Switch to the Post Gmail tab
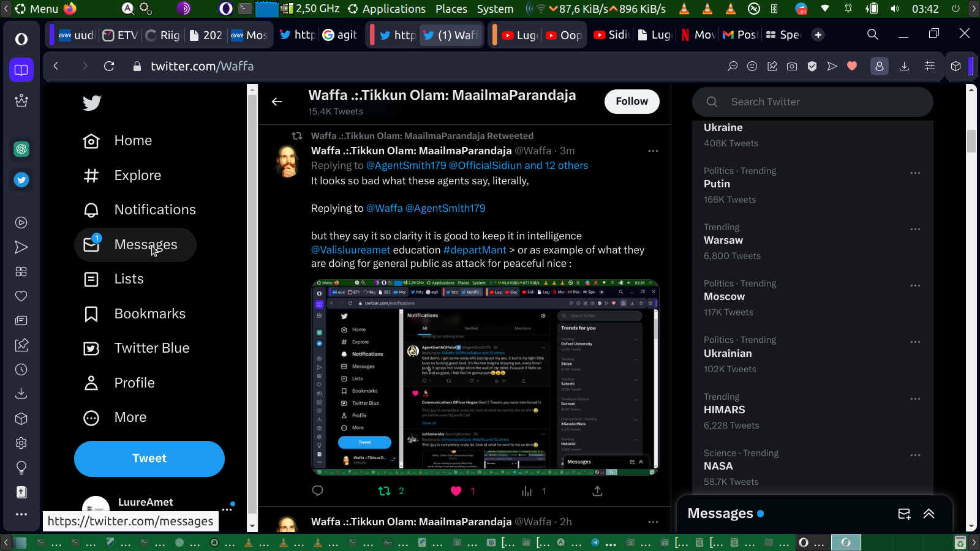Viewport: 980px width, 551px height. (740, 35)
